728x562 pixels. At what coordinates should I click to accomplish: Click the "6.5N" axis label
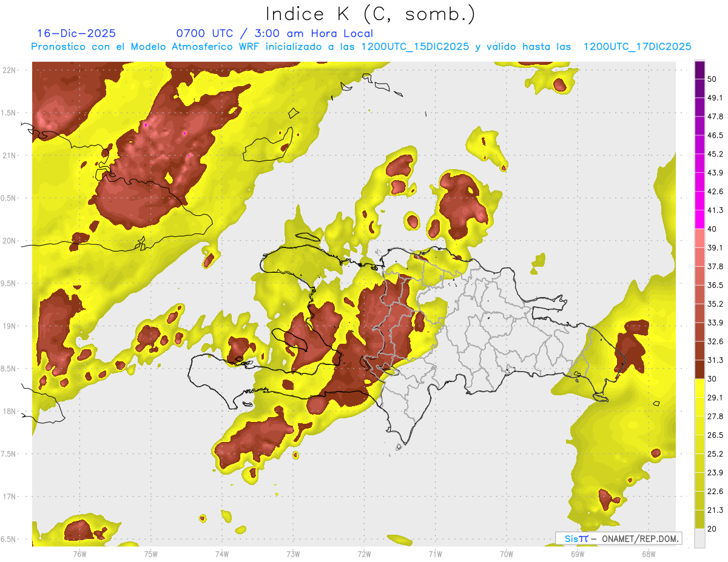pyautogui.click(x=9, y=540)
